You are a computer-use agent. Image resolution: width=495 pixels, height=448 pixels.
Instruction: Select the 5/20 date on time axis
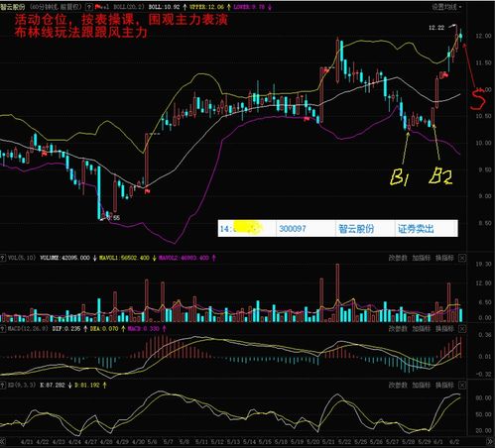[x=312, y=442]
